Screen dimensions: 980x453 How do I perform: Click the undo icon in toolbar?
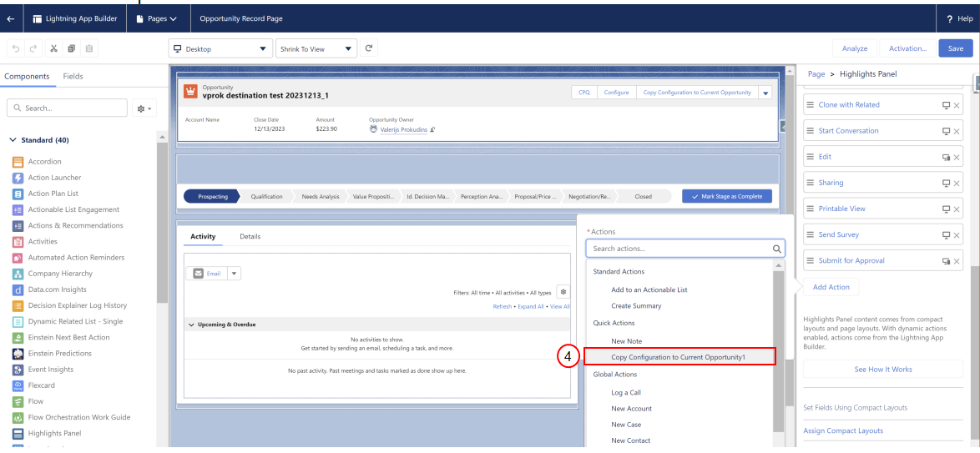click(x=16, y=48)
